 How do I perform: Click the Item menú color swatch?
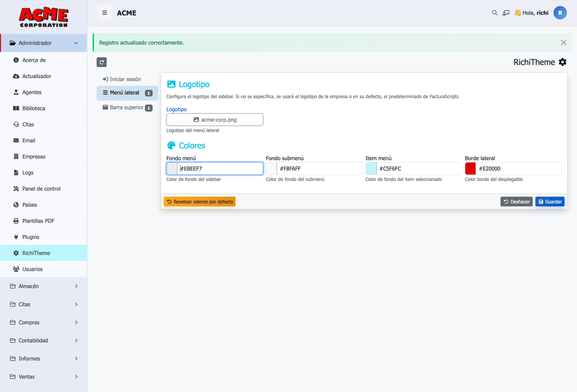click(371, 169)
